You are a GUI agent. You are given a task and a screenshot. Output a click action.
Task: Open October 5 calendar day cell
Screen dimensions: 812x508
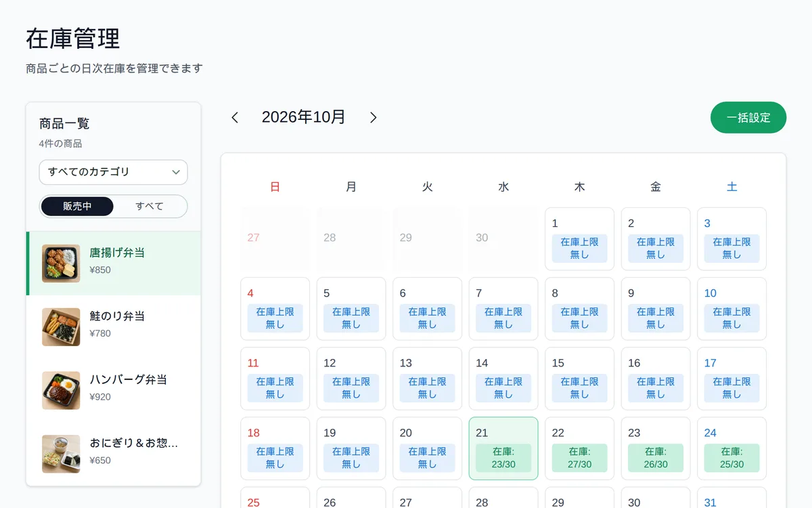[x=351, y=309]
